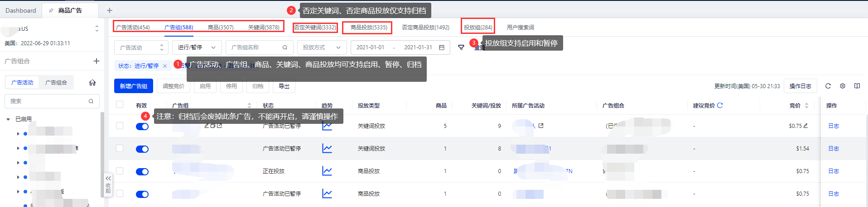The height and width of the screenshot is (207, 868).
Task: Check first row checkbox
Action: 120,126
